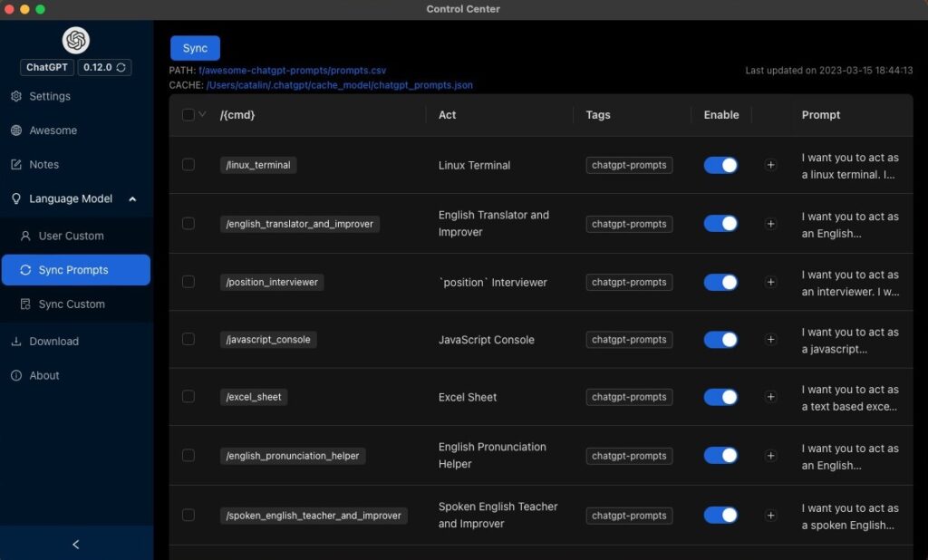Image resolution: width=928 pixels, height=560 pixels.
Task: Click the Language Model lightbulb icon
Action: pos(16,199)
